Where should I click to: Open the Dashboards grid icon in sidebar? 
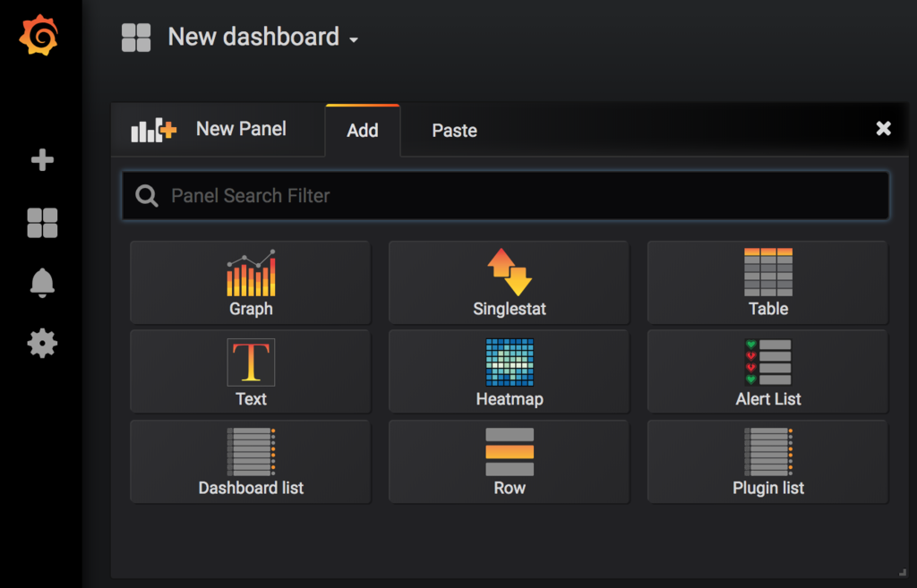coord(42,223)
